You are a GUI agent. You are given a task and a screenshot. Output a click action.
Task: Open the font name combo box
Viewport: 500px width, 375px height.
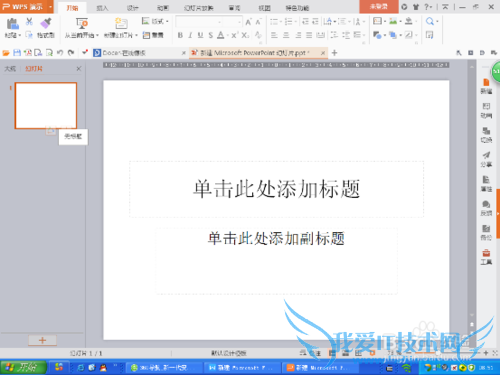(199, 22)
